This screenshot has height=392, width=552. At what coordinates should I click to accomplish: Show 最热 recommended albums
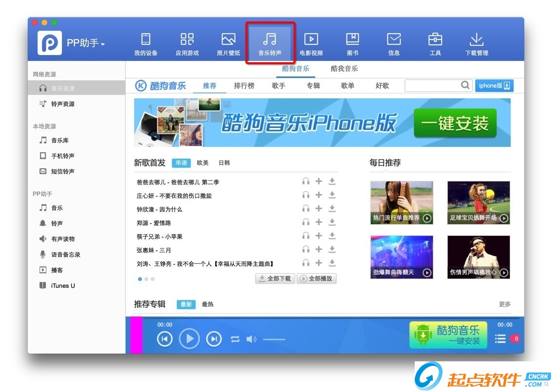[207, 304]
